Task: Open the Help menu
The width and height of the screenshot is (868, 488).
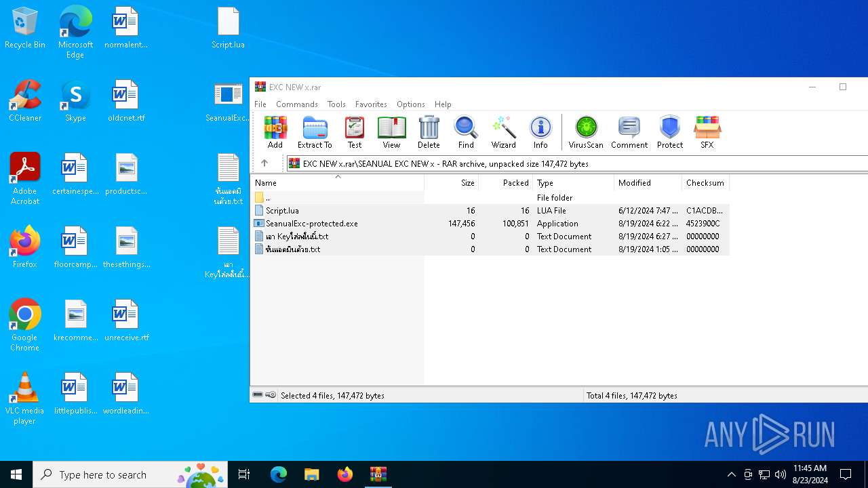Action: (x=443, y=104)
